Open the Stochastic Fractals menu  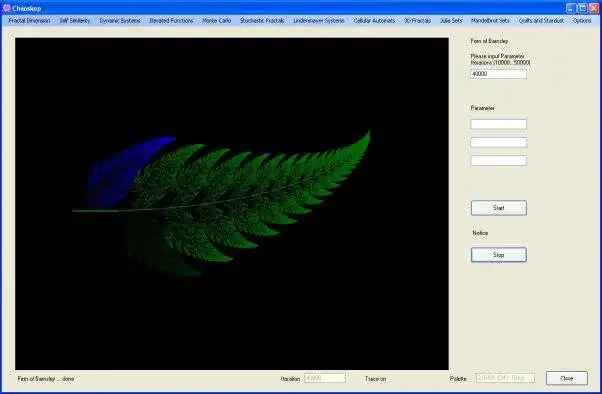tap(262, 21)
